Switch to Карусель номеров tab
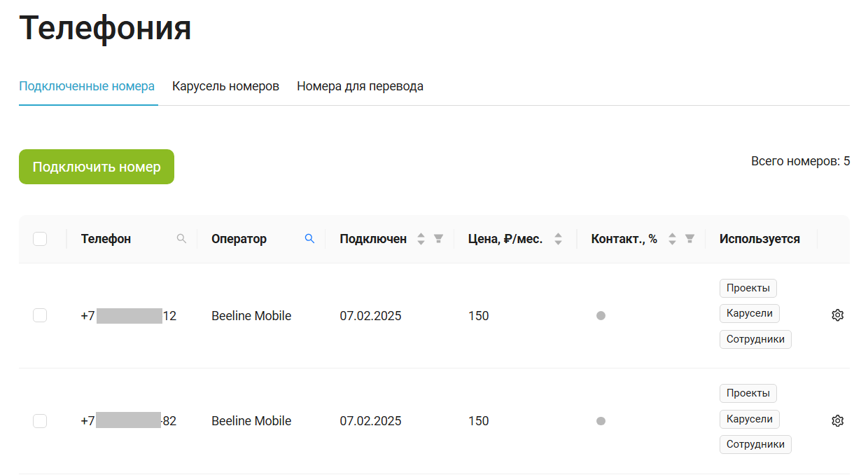The width and height of the screenshot is (868, 475). 225,86
